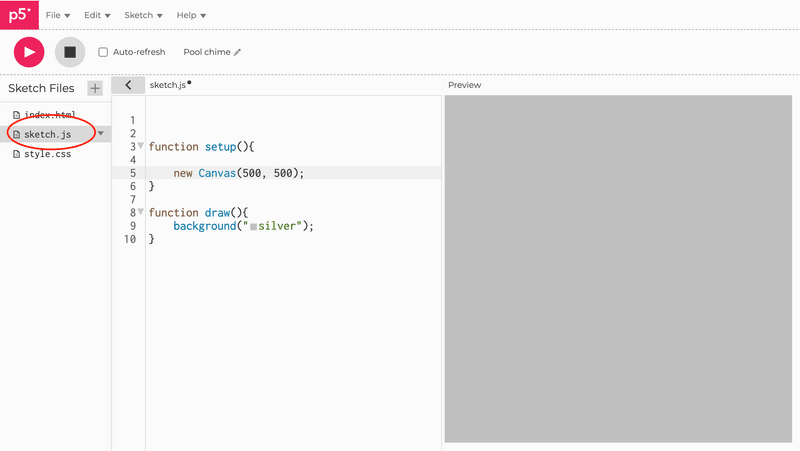Open style.css in the file list
Screen dimensions: 800x451
click(x=46, y=154)
